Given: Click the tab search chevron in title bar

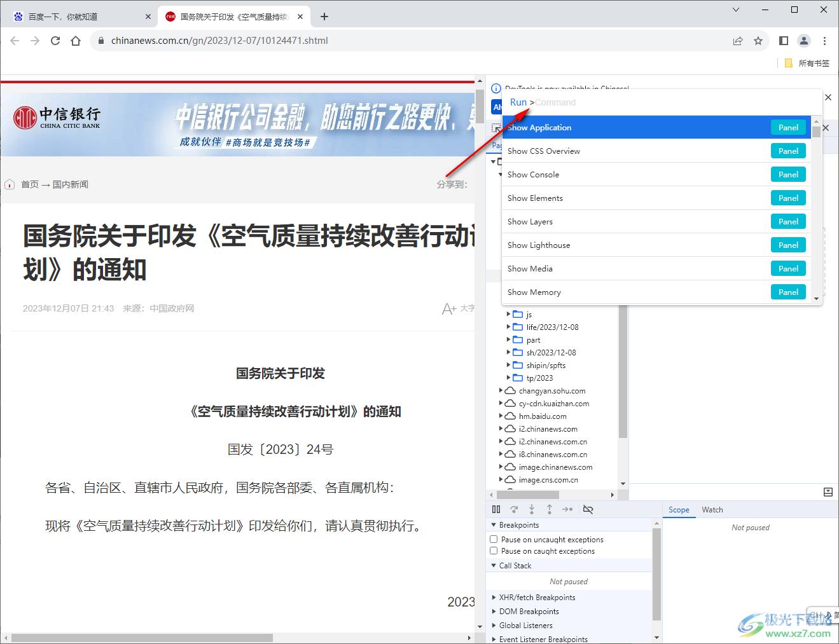Looking at the screenshot, I should pyautogui.click(x=736, y=10).
